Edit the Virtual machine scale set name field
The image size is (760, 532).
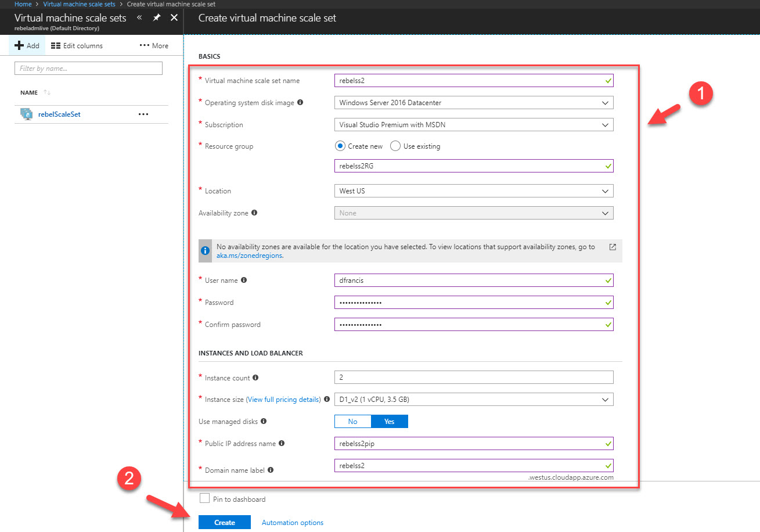[474, 80]
